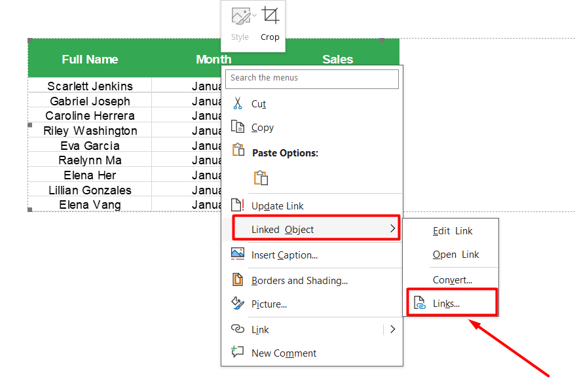Click the Links document-chain icon in submenu
Viewport: 575px width, 392px height.
point(420,303)
